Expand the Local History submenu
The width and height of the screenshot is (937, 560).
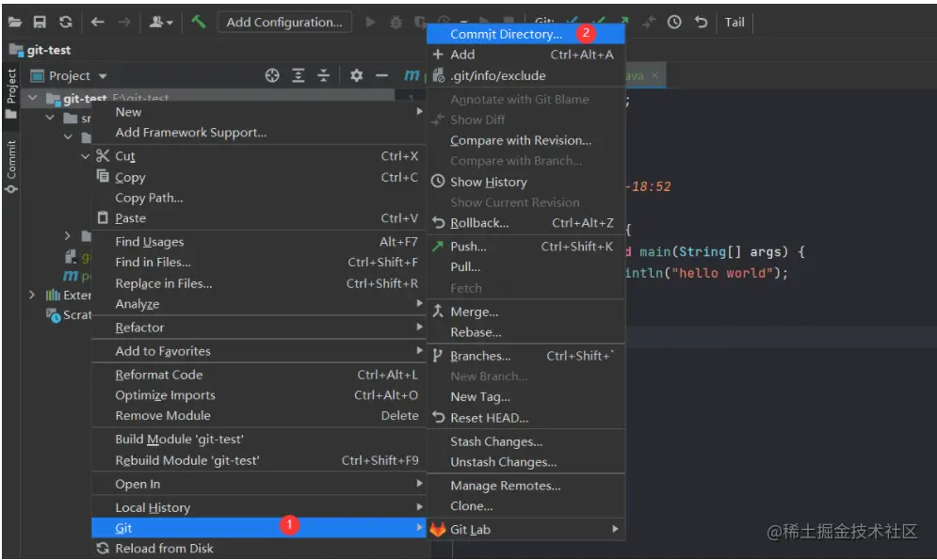tap(259, 507)
